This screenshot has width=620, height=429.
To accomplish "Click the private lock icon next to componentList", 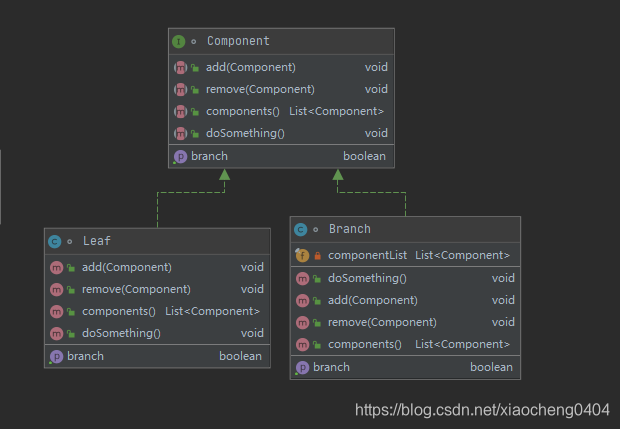I will coord(318,256).
